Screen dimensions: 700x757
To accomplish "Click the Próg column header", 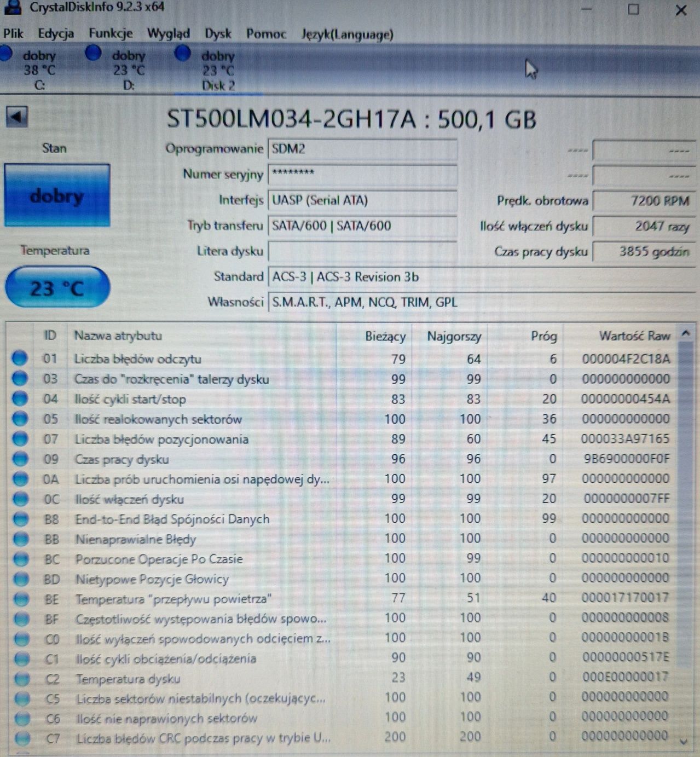I will [525, 336].
